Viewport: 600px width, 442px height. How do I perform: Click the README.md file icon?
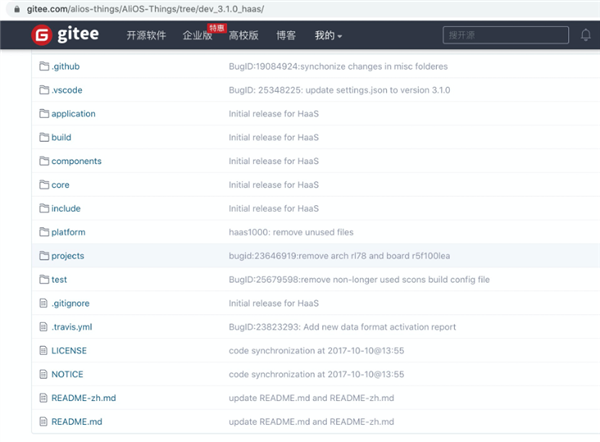pos(43,422)
